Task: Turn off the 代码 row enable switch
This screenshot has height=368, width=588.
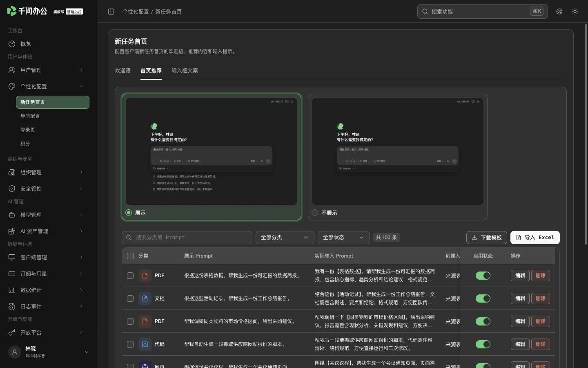Action: [x=483, y=344]
